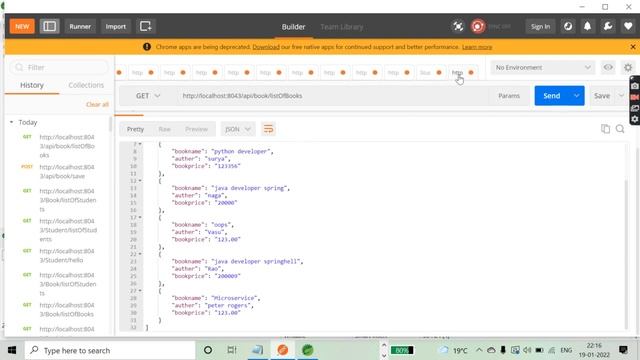Screen dimensions: 640x360
Task: Open the GET method dropdown
Action: (x=148, y=96)
